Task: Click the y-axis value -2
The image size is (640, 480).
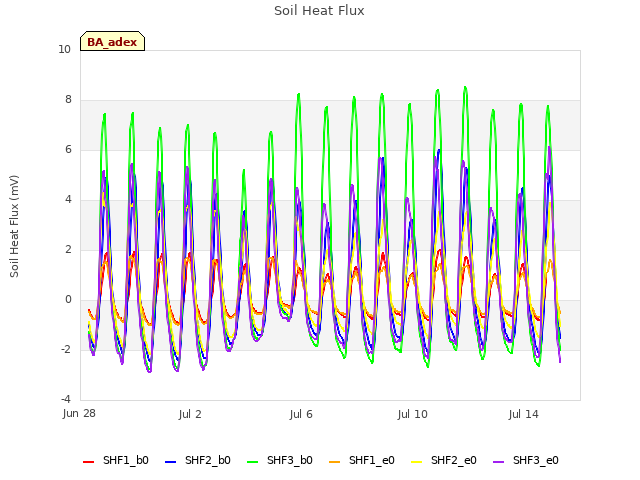Action: 66,349
